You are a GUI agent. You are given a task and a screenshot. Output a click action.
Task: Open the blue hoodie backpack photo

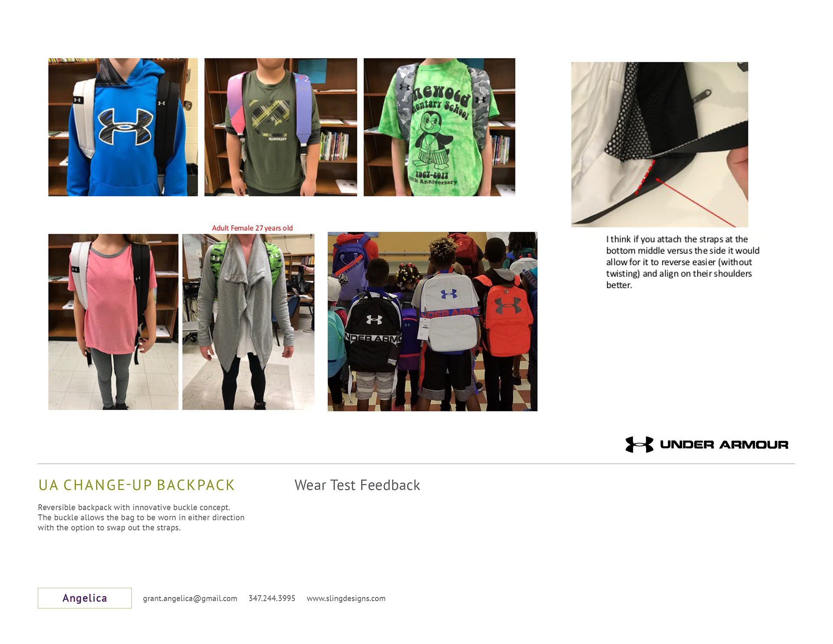(123, 127)
